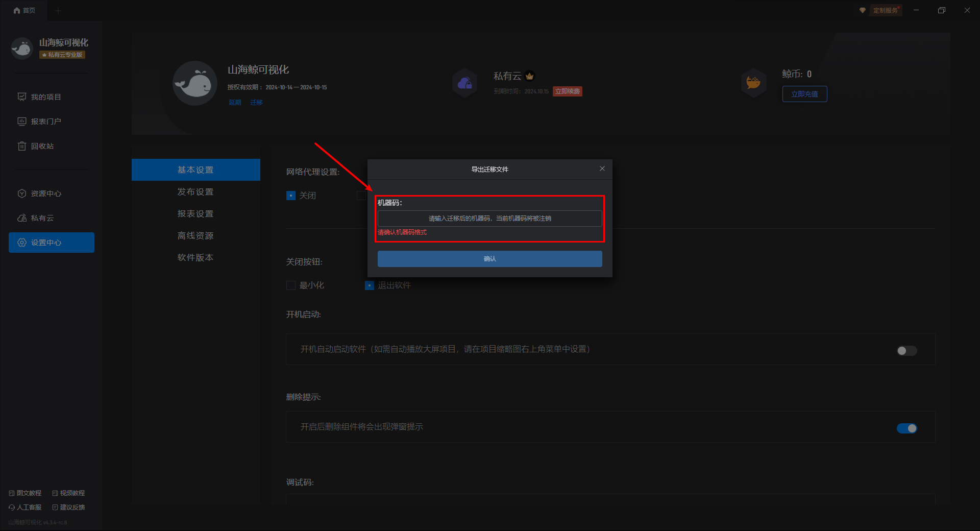
Task: Click the 定制服务 diamond icon
Action: tap(863, 10)
